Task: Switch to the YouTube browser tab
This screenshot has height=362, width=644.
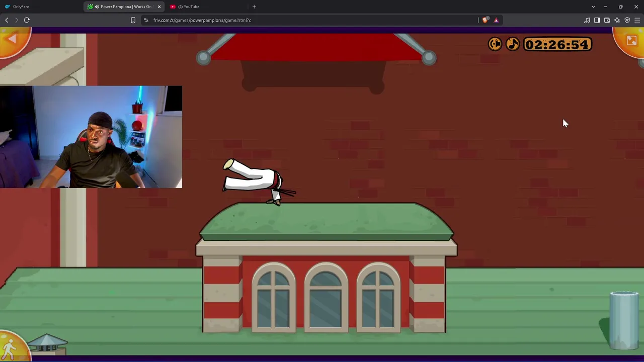Action: 206,7
